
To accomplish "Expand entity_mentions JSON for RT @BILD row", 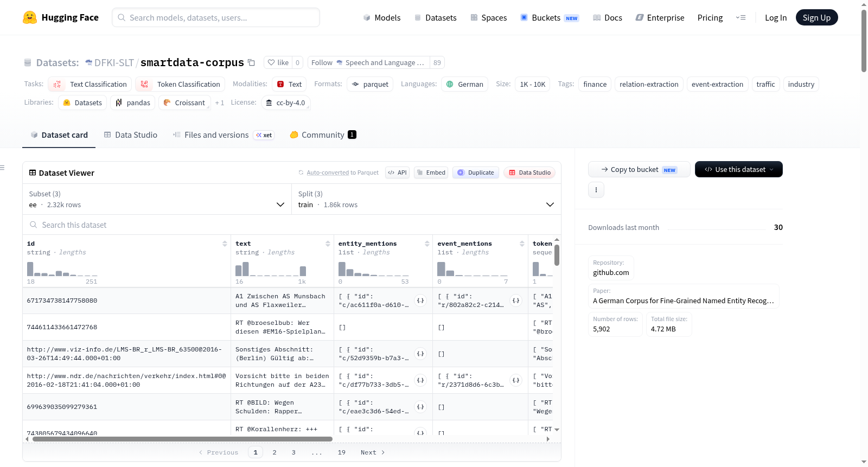I will click(x=420, y=407).
